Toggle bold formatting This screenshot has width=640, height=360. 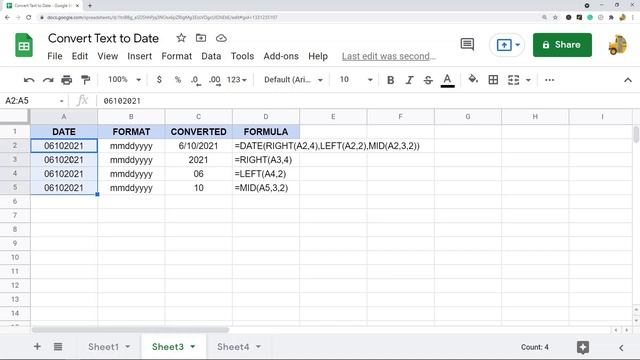click(x=390, y=80)
